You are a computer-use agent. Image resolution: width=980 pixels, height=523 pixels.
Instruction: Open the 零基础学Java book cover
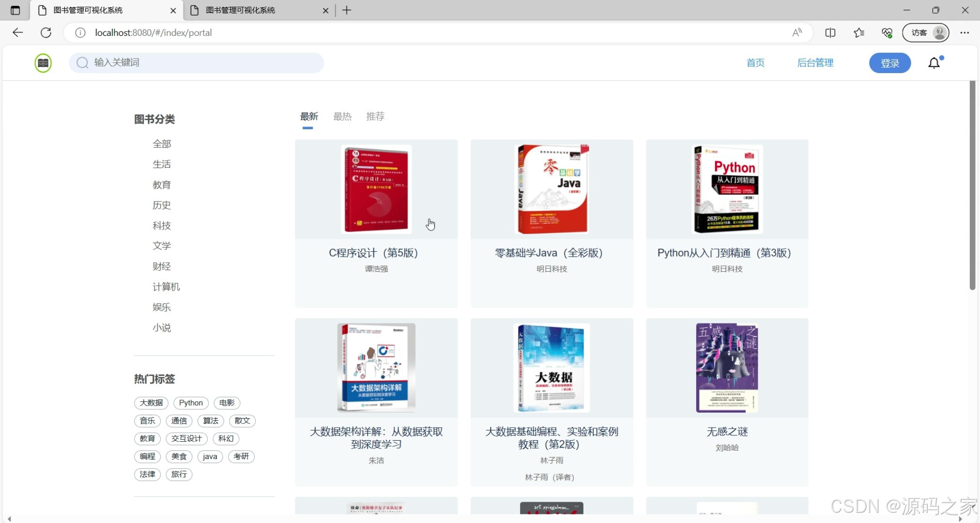551,189
